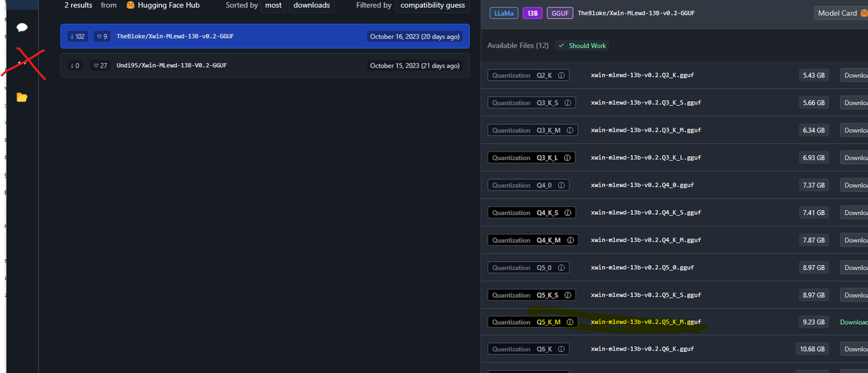Open the Model Card button
868x373 pixels.
pyautogui.click(x=841, y=13)
